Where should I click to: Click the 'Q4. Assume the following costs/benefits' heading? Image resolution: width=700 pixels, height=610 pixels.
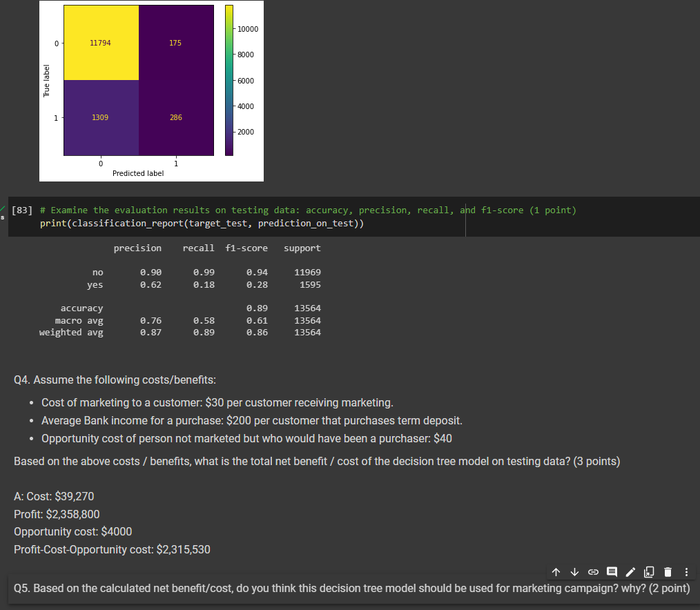pos(115,380)
